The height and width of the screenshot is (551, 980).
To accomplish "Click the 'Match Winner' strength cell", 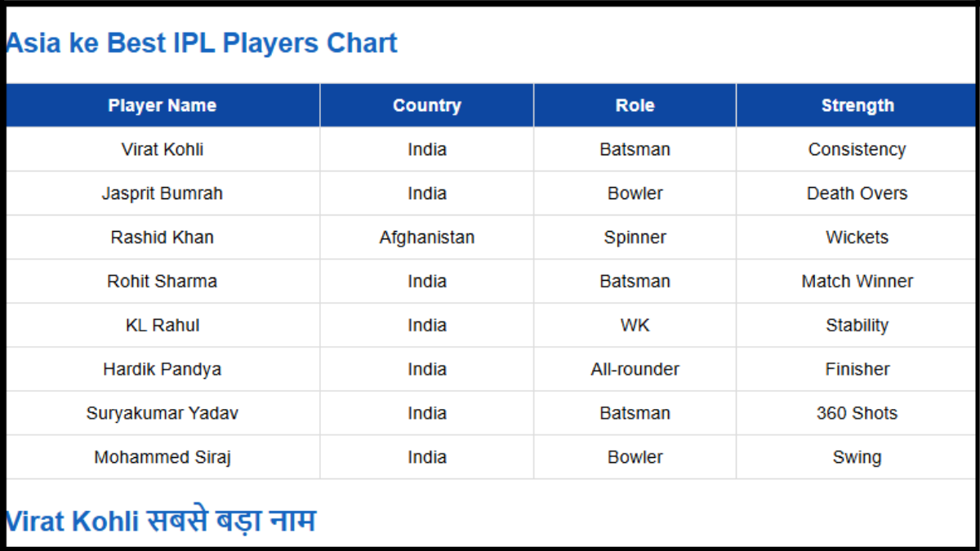I will (857, 282).
